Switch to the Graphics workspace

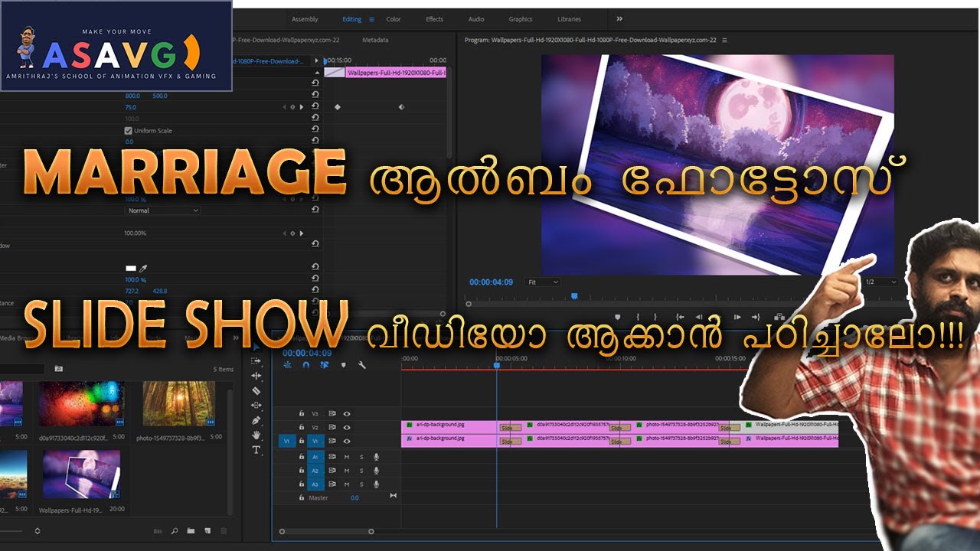pos(521,19)
